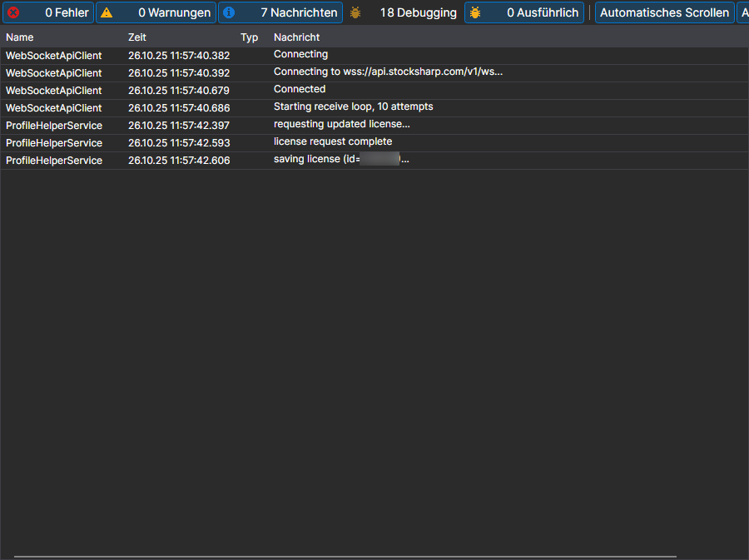The height and width of the screenshot is (560, 749).
Task: Click timestamp 11:57:42.397
Action: pos(179,126)
